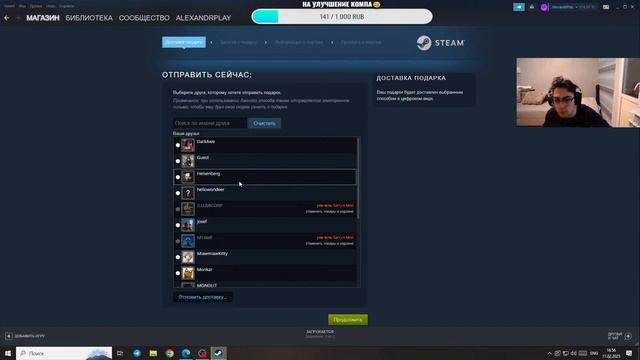Click the Windows taskbar search box
640x360 pixels.
tap(64, 353)
